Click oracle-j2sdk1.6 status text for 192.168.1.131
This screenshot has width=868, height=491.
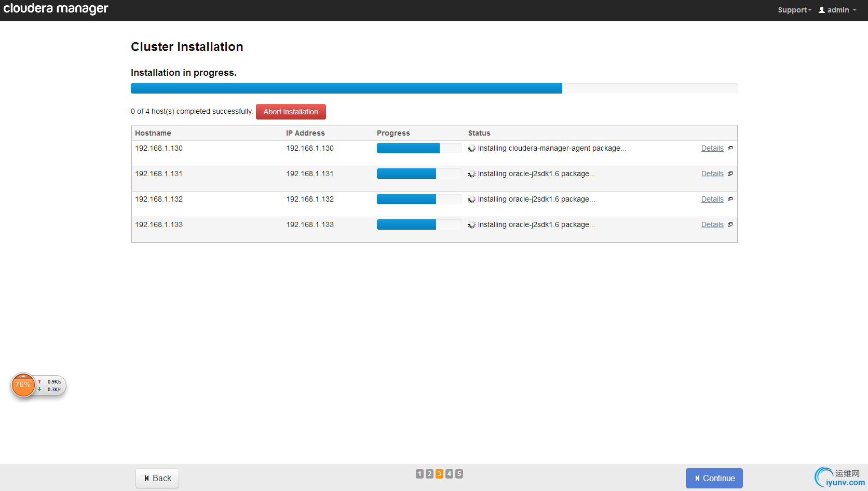coord(536,174)
